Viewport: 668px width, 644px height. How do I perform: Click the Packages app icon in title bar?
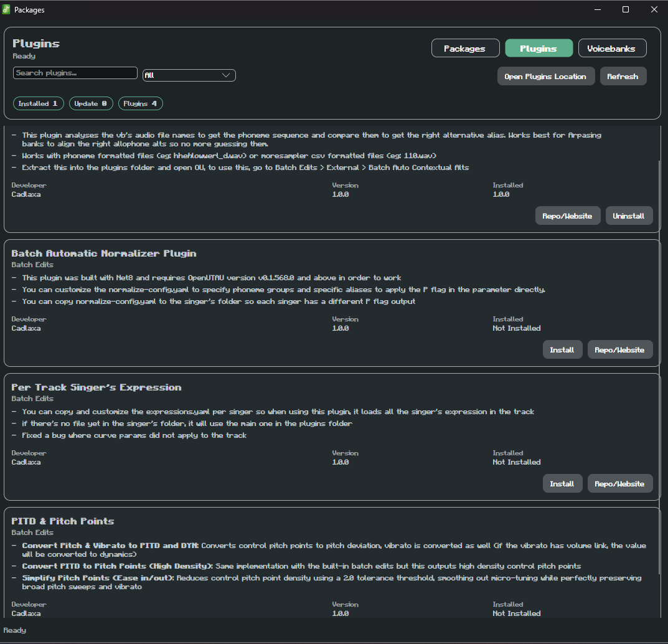6,9
